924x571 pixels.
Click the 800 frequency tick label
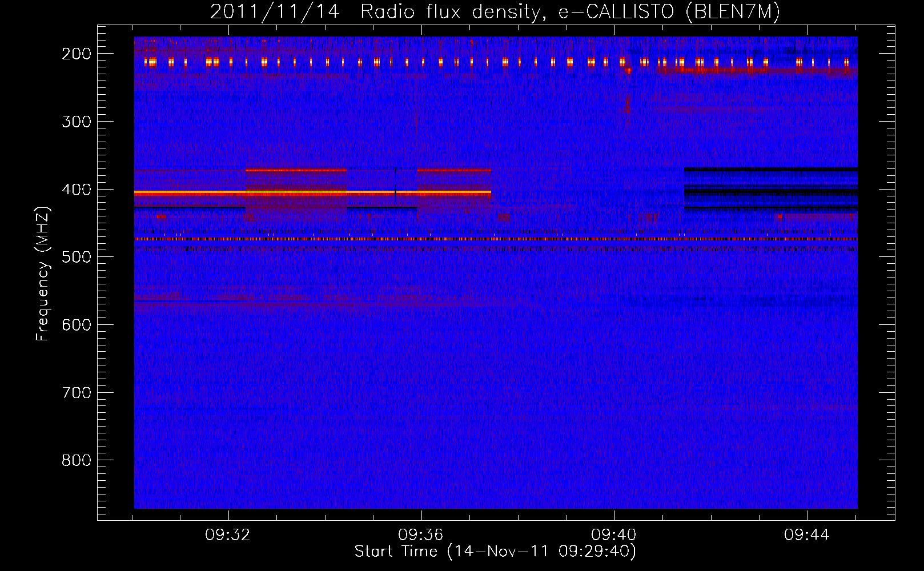pyautogui.click(x=76, y=460)
